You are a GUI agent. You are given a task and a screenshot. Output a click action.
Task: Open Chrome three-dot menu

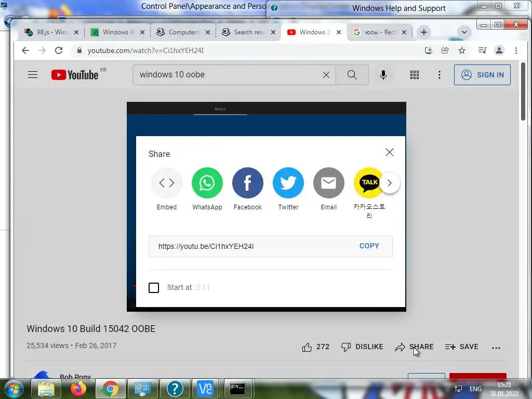coord(516,50)
